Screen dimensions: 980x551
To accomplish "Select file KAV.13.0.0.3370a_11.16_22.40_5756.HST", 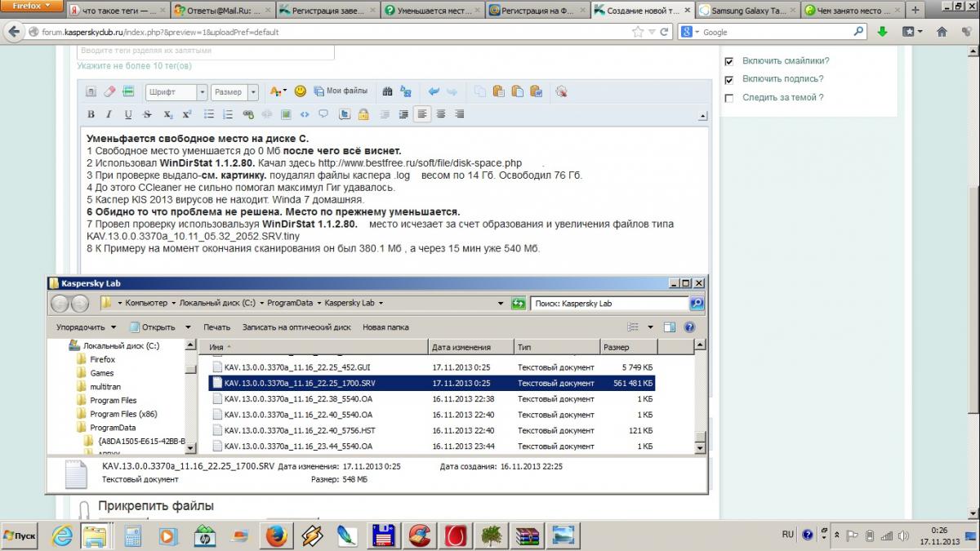I will (432, 430).
